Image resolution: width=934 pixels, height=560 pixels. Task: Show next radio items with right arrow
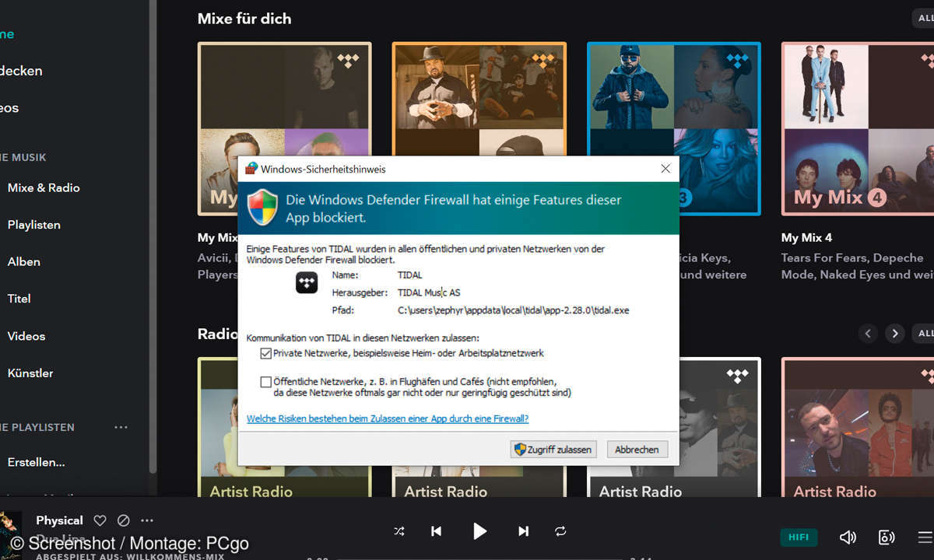click(x=895, y=334)
